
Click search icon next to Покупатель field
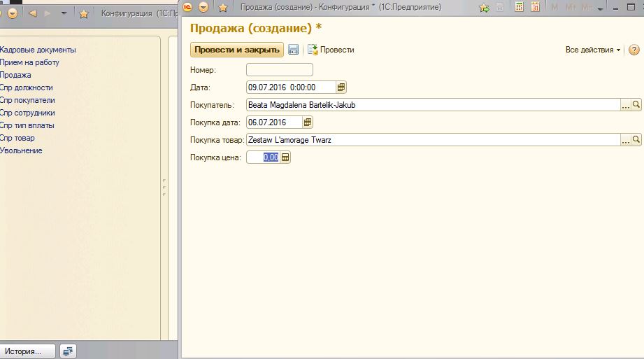[x=636, y=105]
